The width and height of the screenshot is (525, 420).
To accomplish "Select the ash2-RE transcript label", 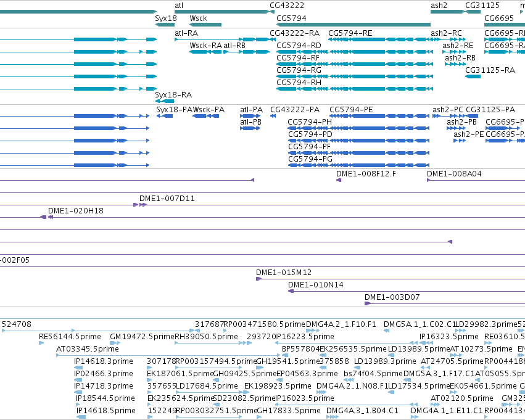I will click(458, 46).
